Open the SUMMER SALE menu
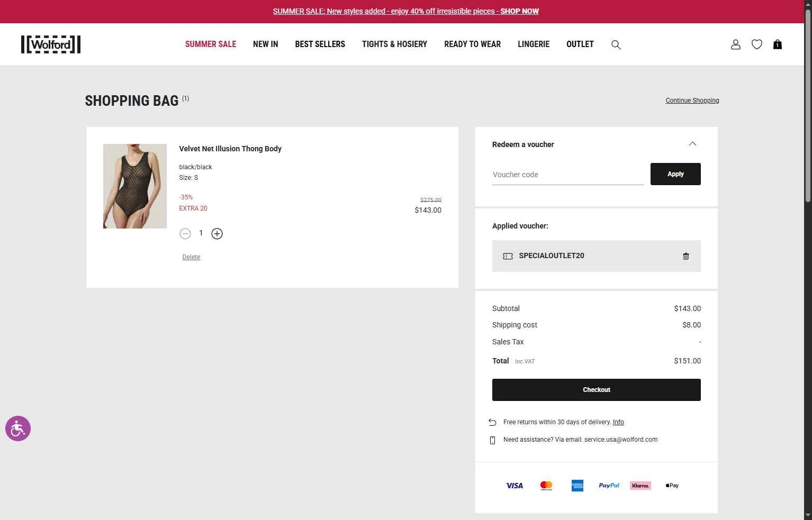The image size is (812, 520). (211, 44)
